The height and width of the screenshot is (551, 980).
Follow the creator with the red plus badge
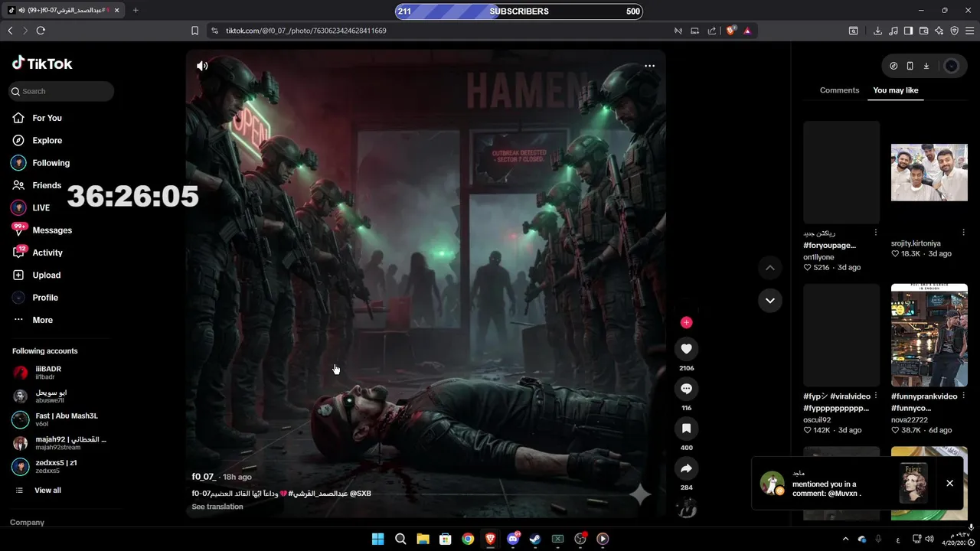click(x=686, y=323)
